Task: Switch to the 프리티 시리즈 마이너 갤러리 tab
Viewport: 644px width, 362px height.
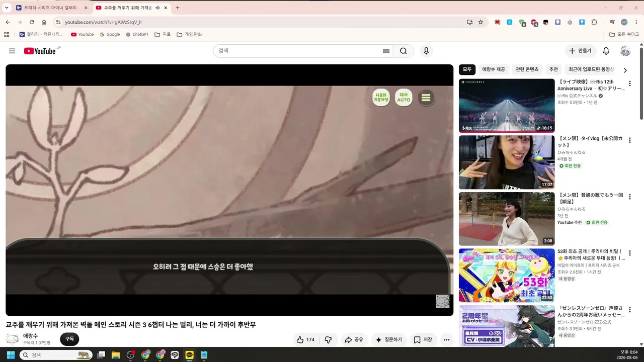Action: (x=51, y=8)
